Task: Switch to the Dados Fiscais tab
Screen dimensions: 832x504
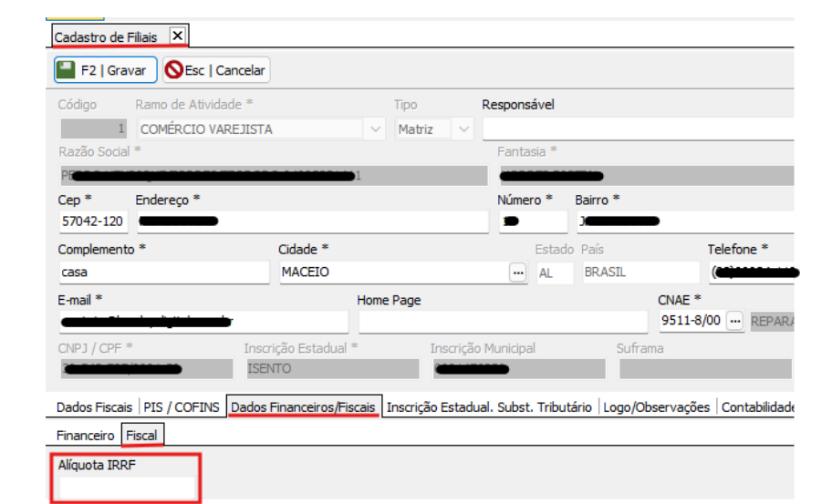Action: 94,407
